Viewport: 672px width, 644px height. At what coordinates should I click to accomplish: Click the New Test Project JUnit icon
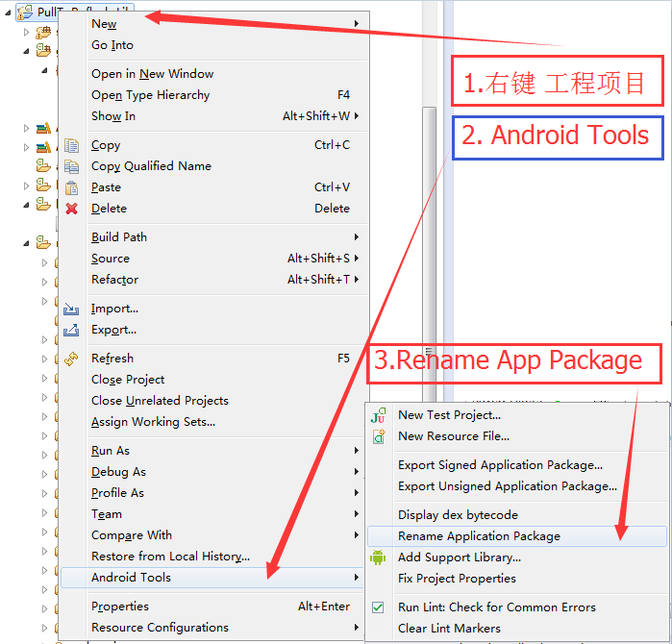tap(378, 415)
